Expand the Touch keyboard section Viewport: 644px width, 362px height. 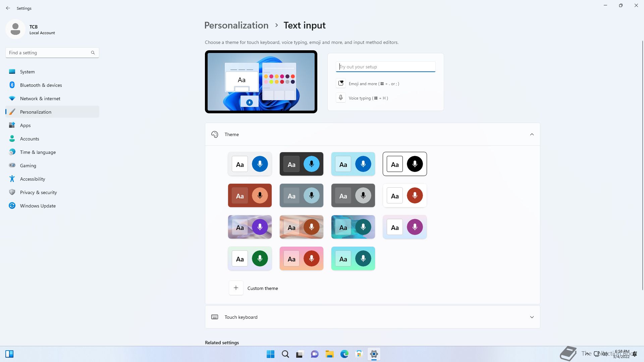pos(532,317)
